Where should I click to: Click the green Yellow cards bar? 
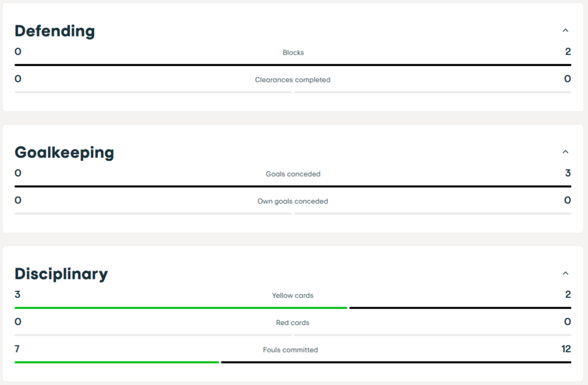[x=181, y=308]
